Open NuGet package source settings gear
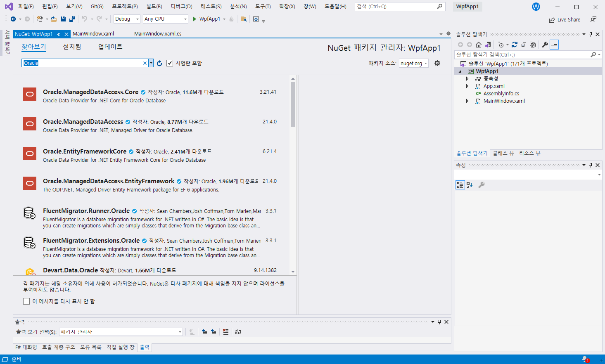Screen dimensions: 605x364 (x=437, y=63)
